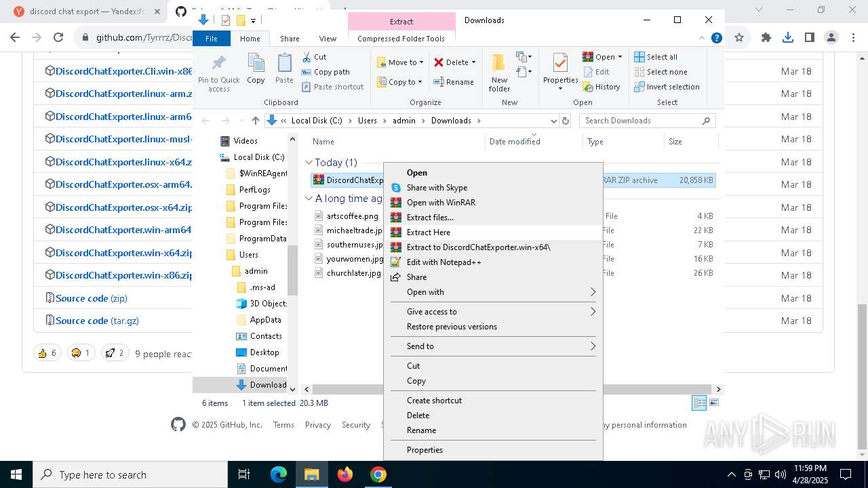Viewport: 868px width, 488px height.
Task: Click Cut in the Clipboard group
Action: click(314, 57)
